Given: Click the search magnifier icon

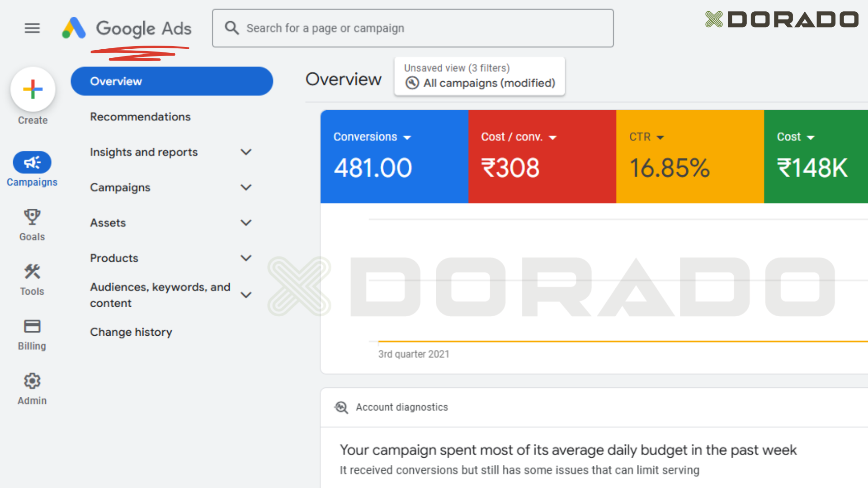Looking at the screenshot, I should click(x=232, y=28).
